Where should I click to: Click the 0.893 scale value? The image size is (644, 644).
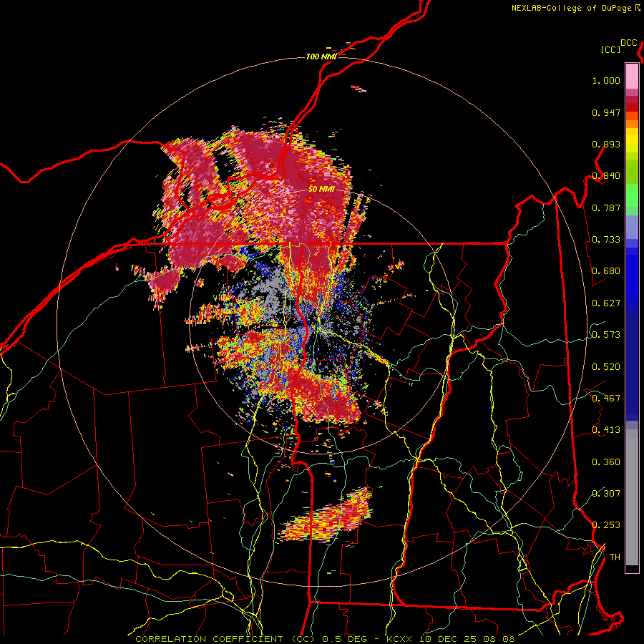coord(606,144)
